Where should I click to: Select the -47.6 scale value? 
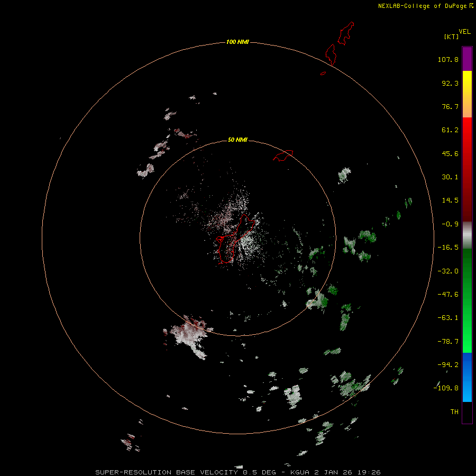[x=448, y=295]
